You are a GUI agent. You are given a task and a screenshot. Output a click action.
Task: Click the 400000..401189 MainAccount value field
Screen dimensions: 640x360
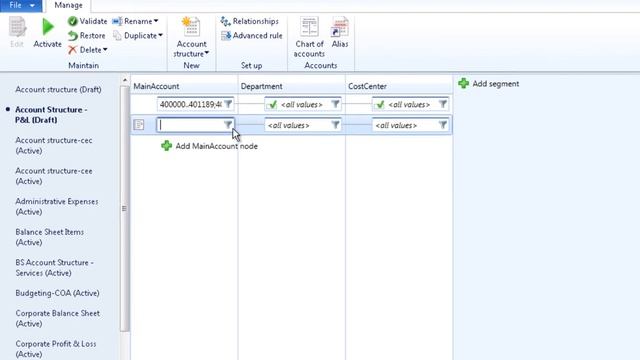tap(191, 104)
